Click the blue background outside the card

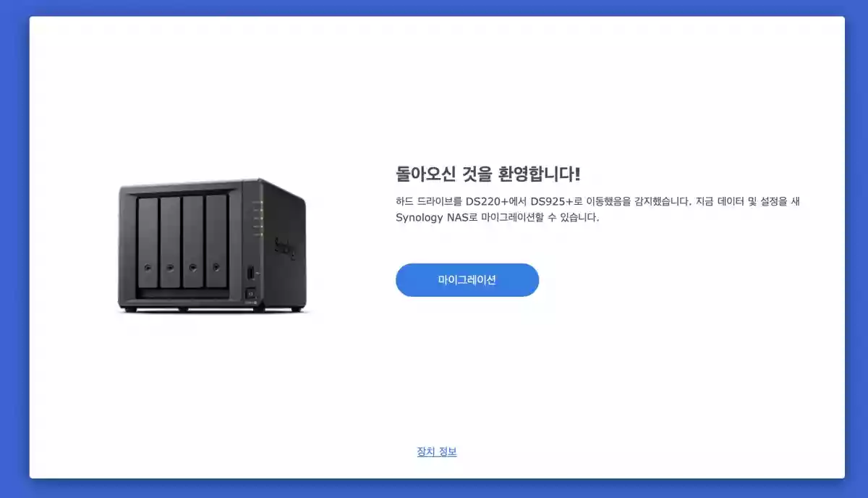13,246
